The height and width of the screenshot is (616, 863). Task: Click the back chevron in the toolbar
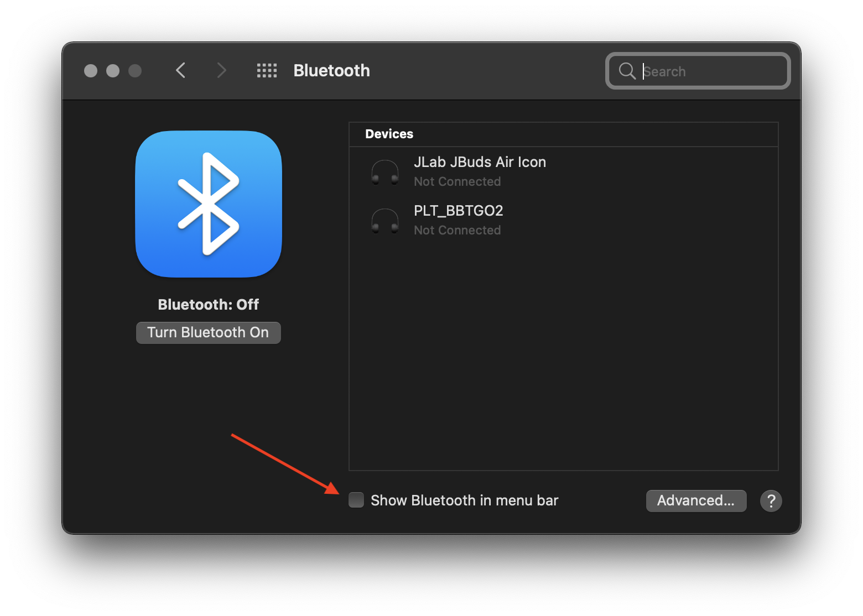(x=180, y=70)
